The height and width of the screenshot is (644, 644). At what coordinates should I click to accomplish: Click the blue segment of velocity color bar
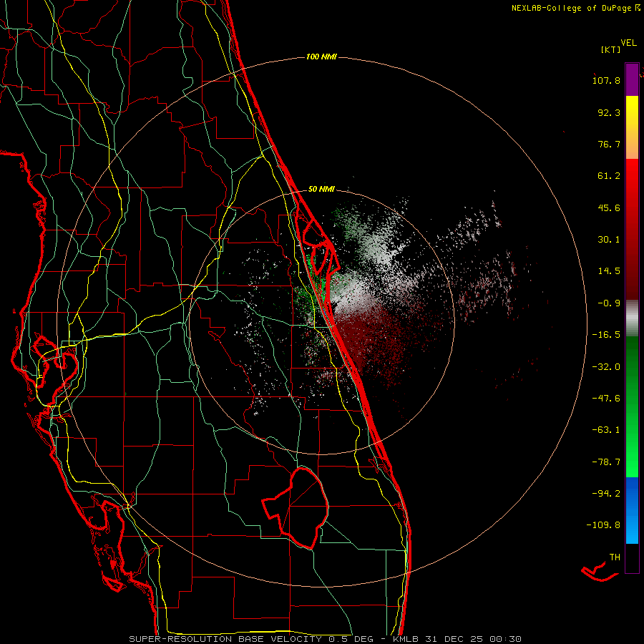[x=632, y=510]
